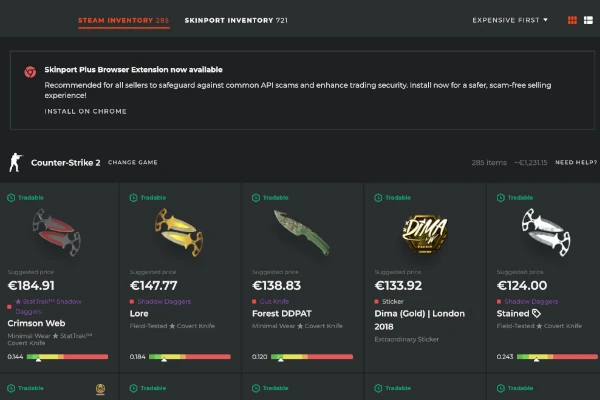600x400 pixels.
Task: Open the Expensive First sort dropdown
Action: click(x=510, y=20)
